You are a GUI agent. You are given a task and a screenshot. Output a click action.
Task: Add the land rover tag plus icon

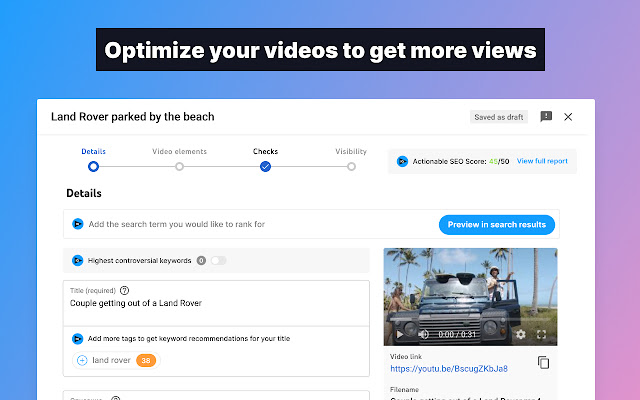point(82,360)
